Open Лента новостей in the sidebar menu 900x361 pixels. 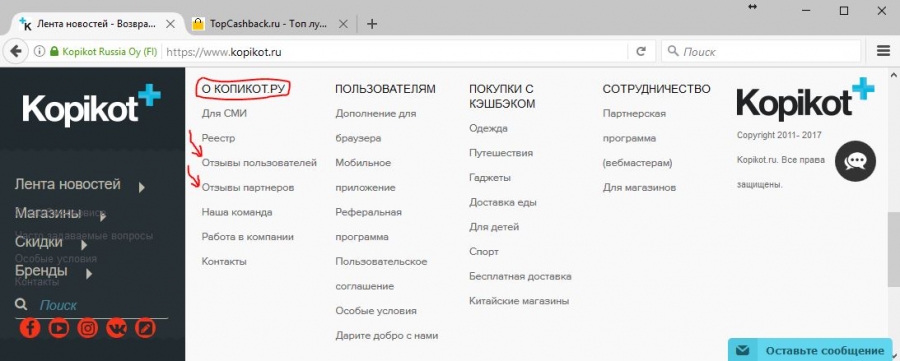[68, 184]
